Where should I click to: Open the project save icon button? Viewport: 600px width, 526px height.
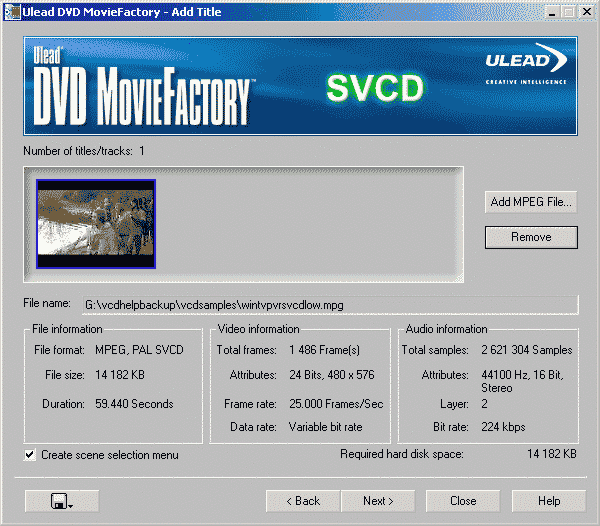62,501
